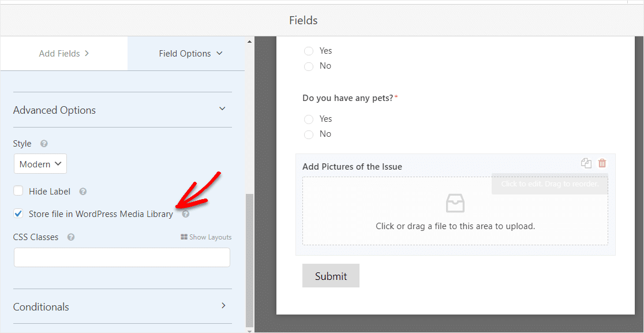The height and width of the screenshot is (333, 644).
Task: Click the duplicate field icon
Action: pyautogui.click(x=586, y=163)
